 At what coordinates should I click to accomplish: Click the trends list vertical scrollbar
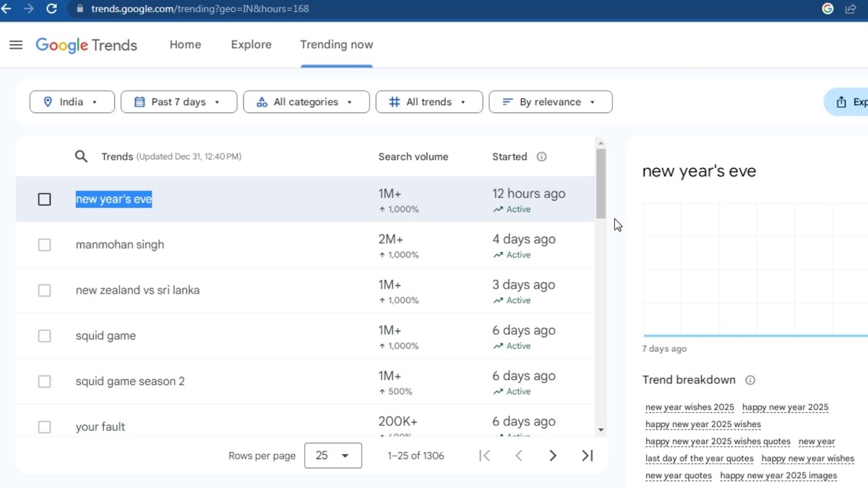[x=601, y=184]
